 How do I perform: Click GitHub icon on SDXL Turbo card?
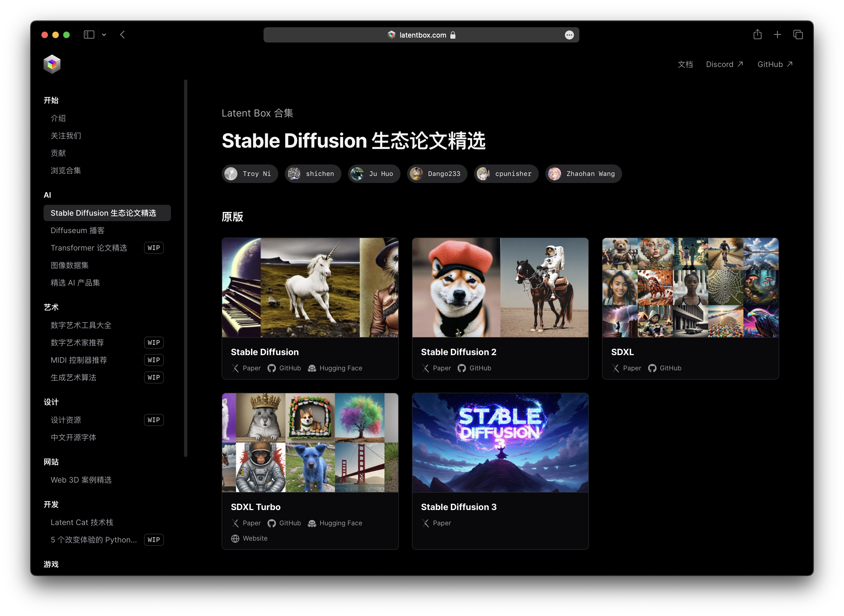tap(272, 523)
